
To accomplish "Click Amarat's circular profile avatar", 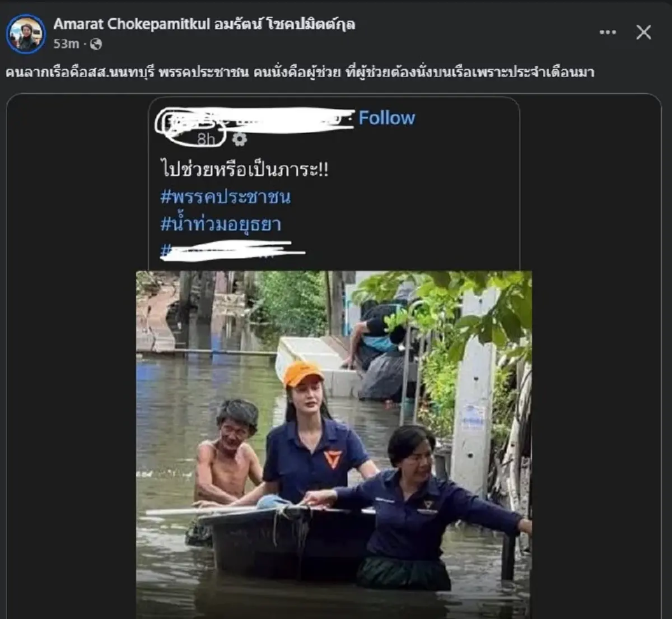I will [26, 31].
